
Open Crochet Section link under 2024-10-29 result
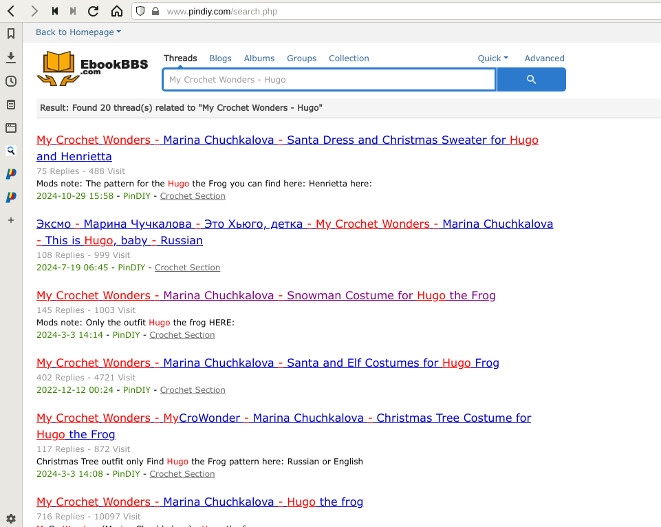click(x=193, y=196)
